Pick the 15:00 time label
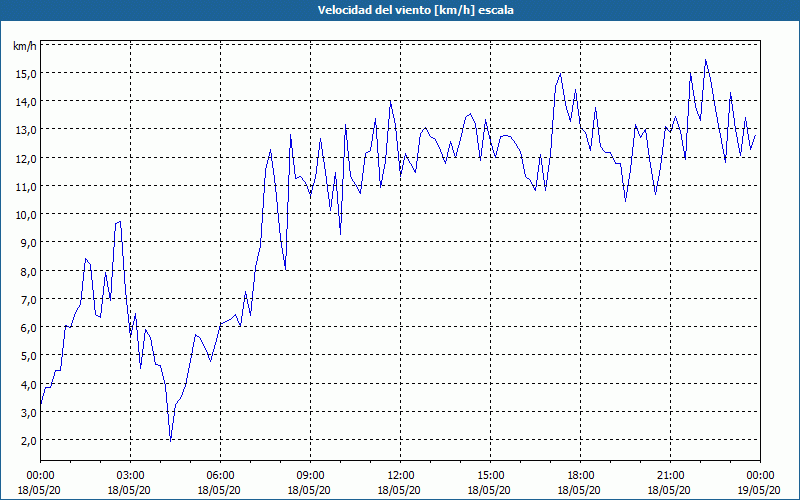 [x=490, y=476]
